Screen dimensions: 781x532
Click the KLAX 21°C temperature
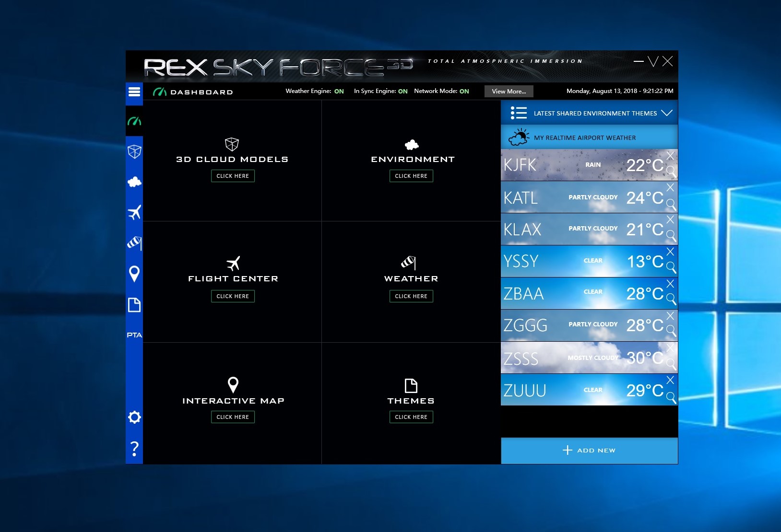(645, 230)
